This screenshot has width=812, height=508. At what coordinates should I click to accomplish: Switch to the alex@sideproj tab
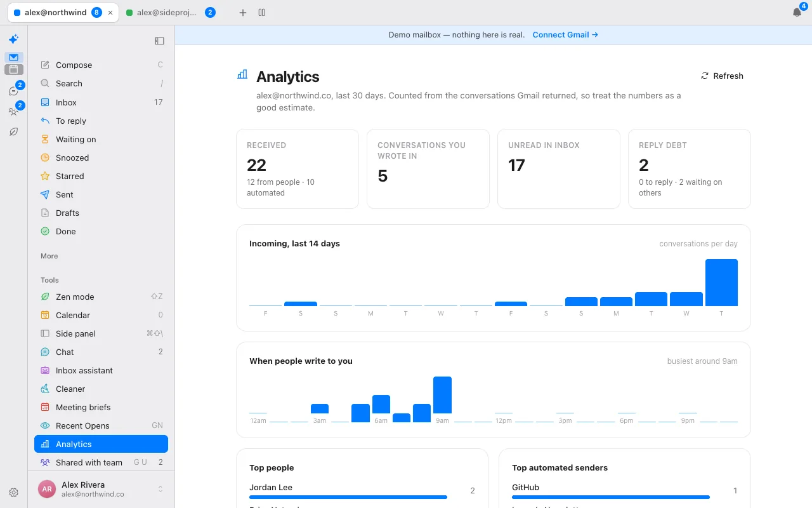point(171,13)
